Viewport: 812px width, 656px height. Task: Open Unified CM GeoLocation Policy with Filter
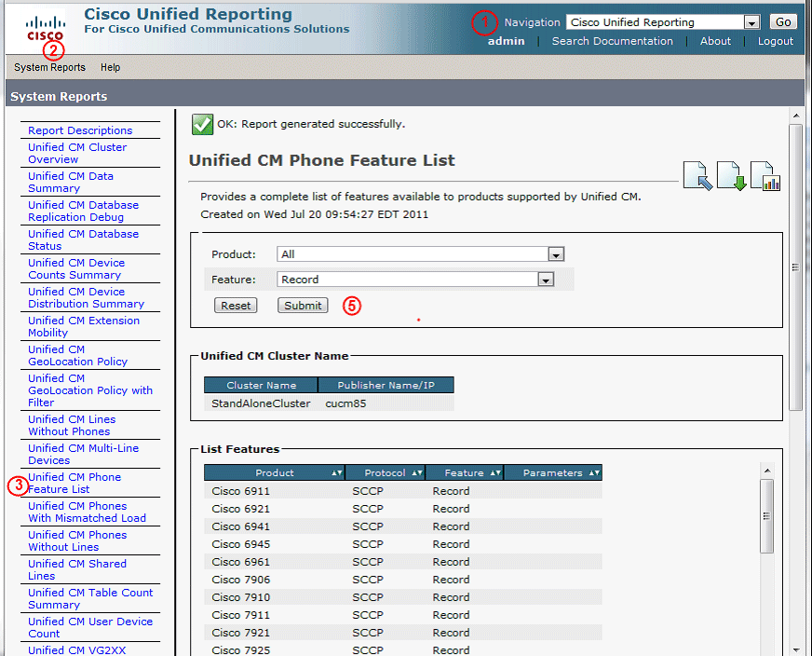(x=90, y=390)
